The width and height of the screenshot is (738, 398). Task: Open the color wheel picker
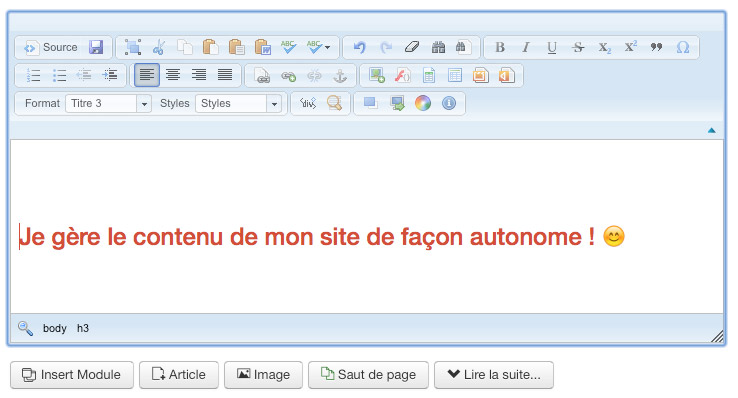(x=423, y=103)
